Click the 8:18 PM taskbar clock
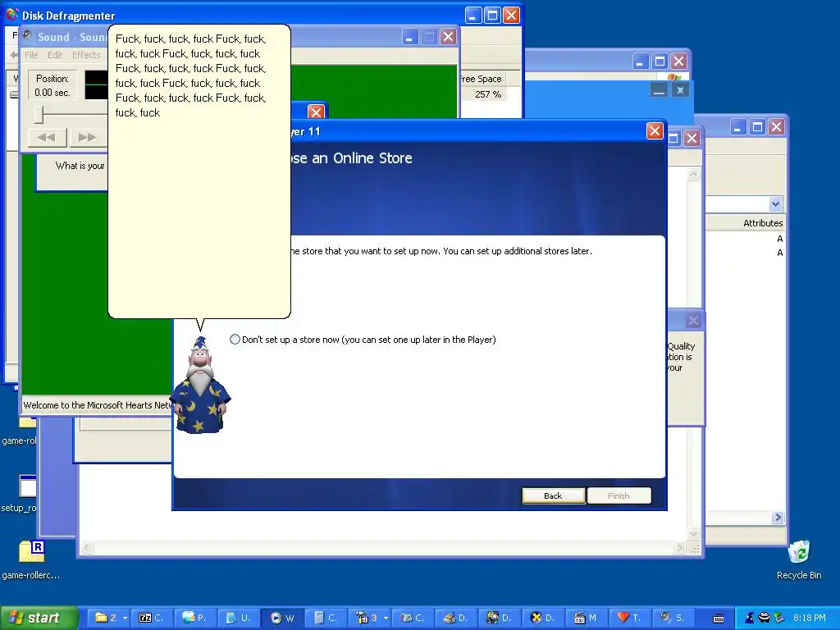The image size is (840, 630). [x=809, y=618]
